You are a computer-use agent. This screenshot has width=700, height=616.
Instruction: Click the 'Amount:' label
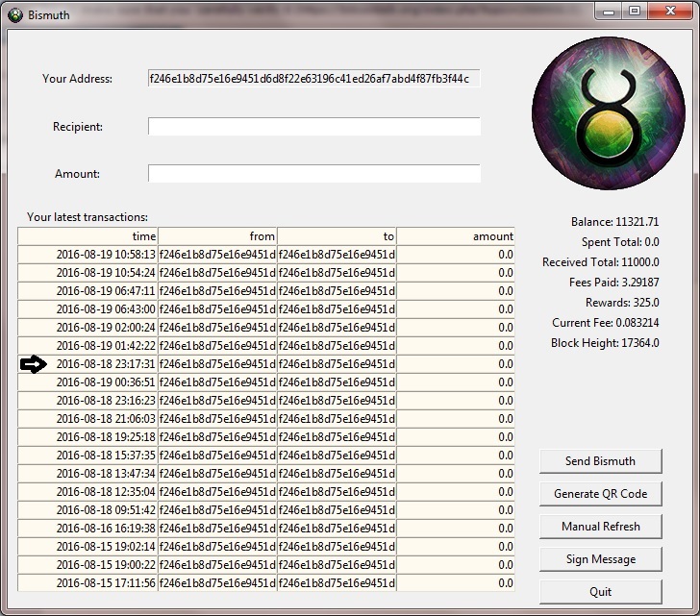pyautogui.click(x=77, y=174)
